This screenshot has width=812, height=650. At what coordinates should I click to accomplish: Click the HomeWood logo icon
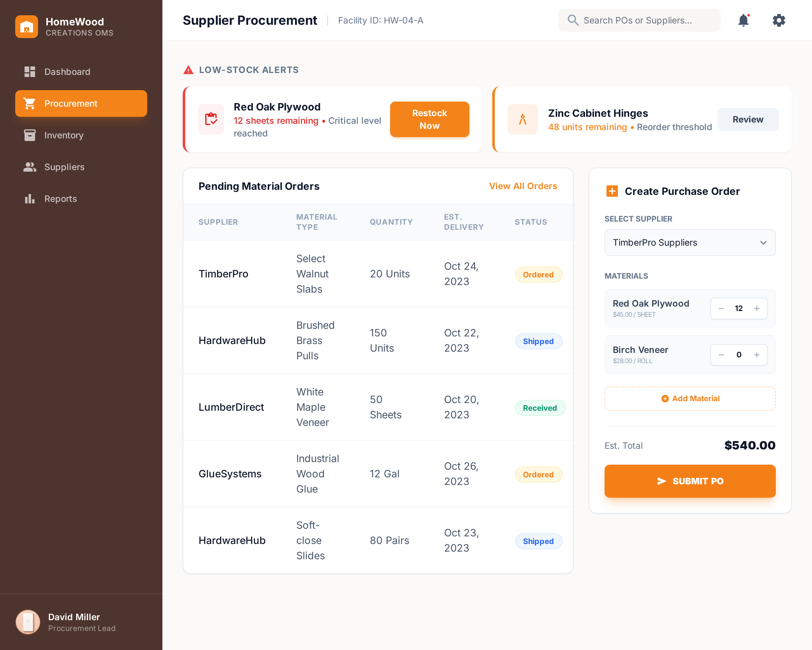tap(27, 27)
